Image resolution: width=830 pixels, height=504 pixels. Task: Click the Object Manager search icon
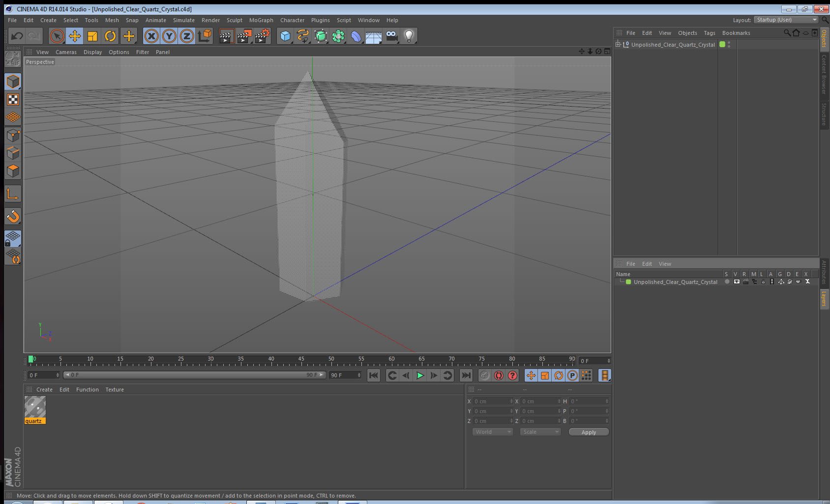click(x=787, y=33)
